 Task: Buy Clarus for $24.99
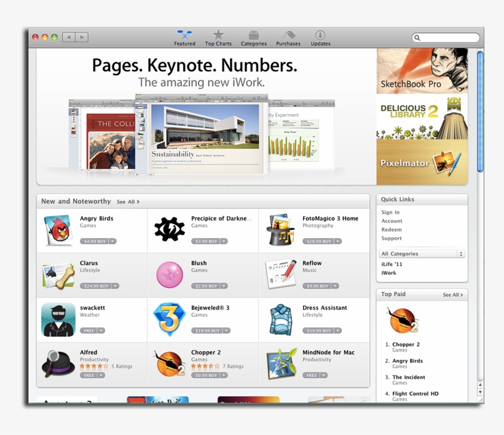[x=95, y=286]
